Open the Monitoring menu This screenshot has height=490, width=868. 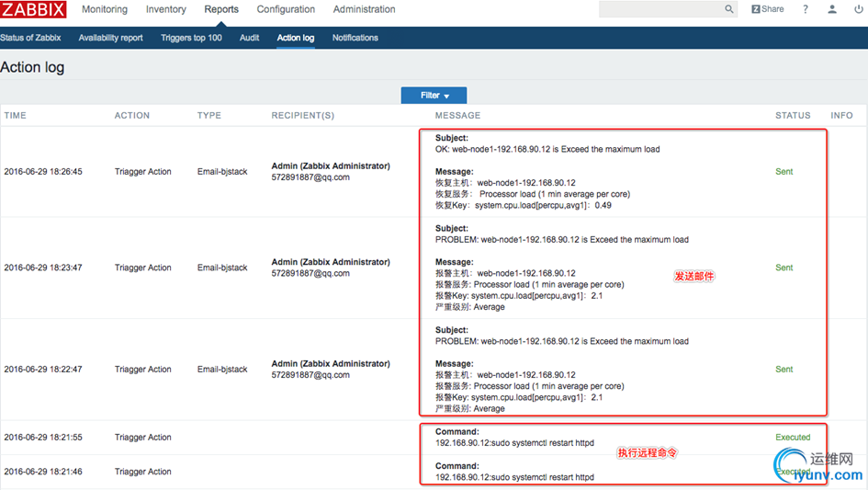point(105,9)
